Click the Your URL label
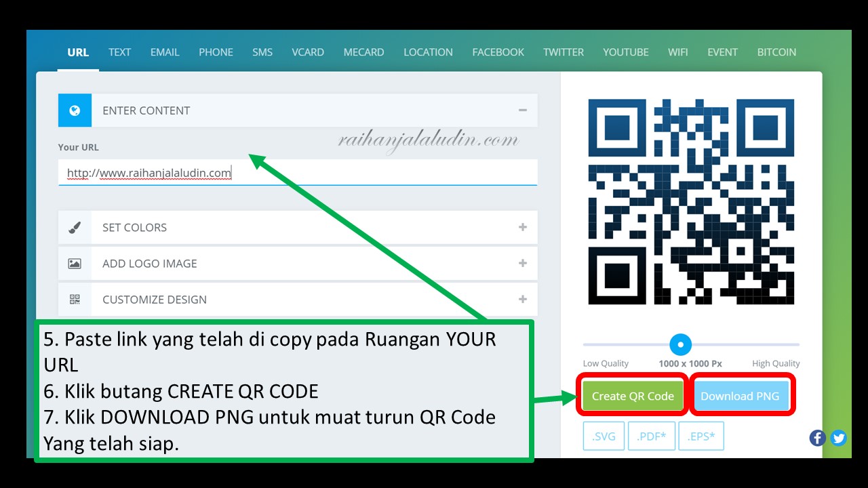 coord(78,147)
